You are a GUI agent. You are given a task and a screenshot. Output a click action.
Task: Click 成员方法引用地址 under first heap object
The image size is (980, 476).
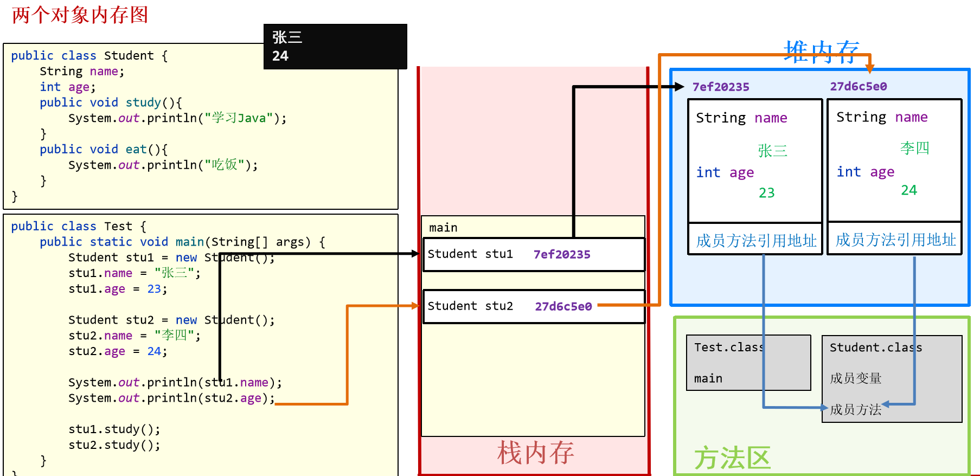point(756,240)
